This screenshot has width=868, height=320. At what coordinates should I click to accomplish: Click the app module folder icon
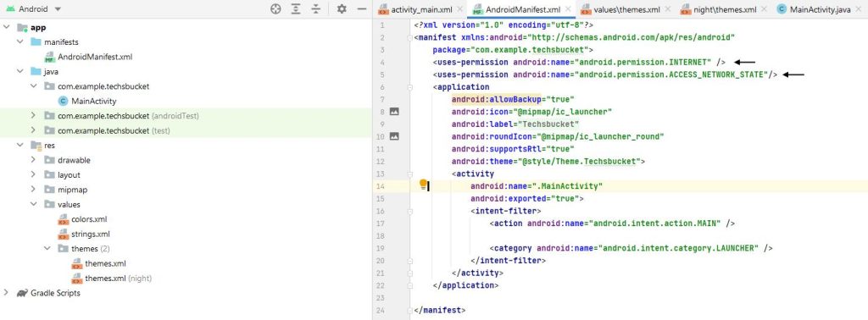(x=22, y=28)
